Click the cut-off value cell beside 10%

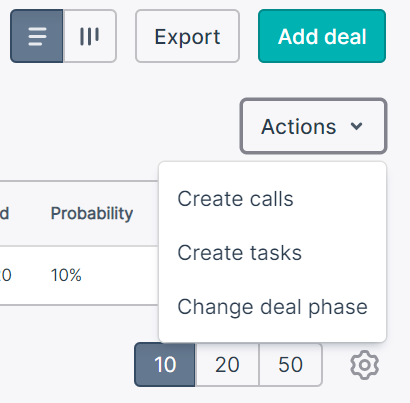click(x=6, y=275)
